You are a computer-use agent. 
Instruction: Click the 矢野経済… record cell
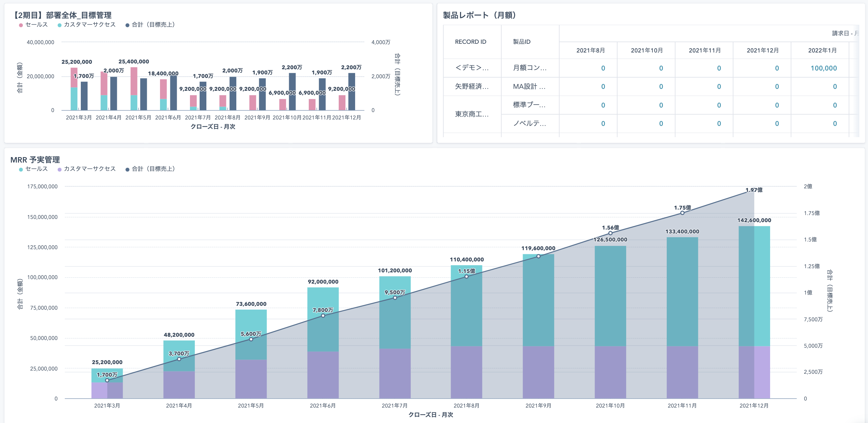472,86
